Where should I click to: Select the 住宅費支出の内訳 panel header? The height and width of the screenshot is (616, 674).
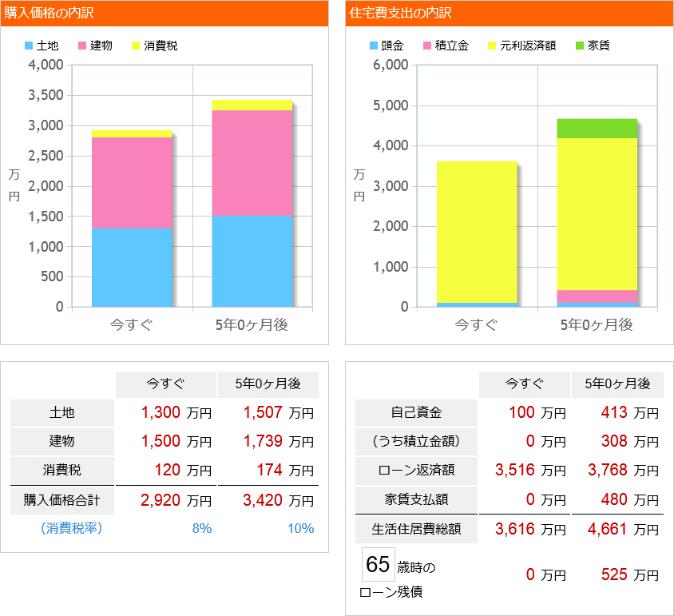coord(399,14)
